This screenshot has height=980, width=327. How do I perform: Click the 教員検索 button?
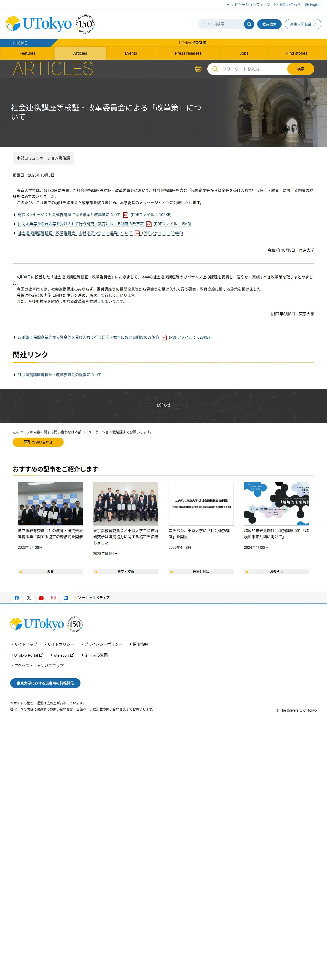click(269, 24)
